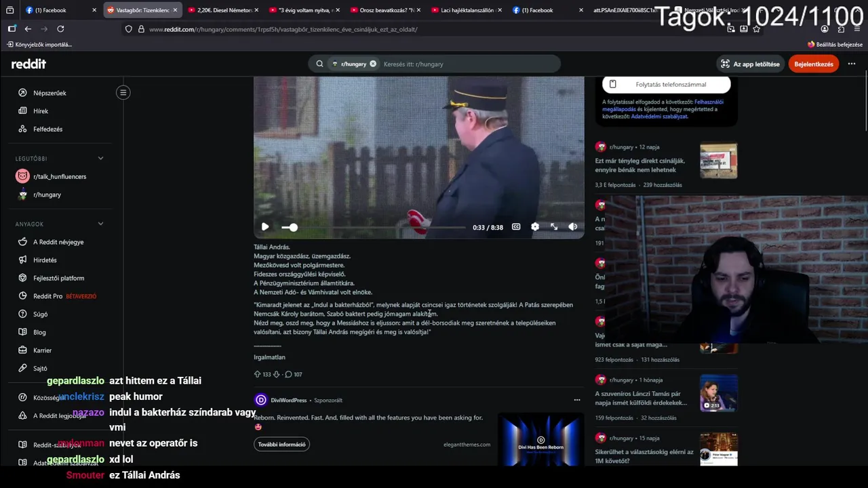Open Fejlesztői platform
This screenshot has height=488, width=868.
(58, 279)
